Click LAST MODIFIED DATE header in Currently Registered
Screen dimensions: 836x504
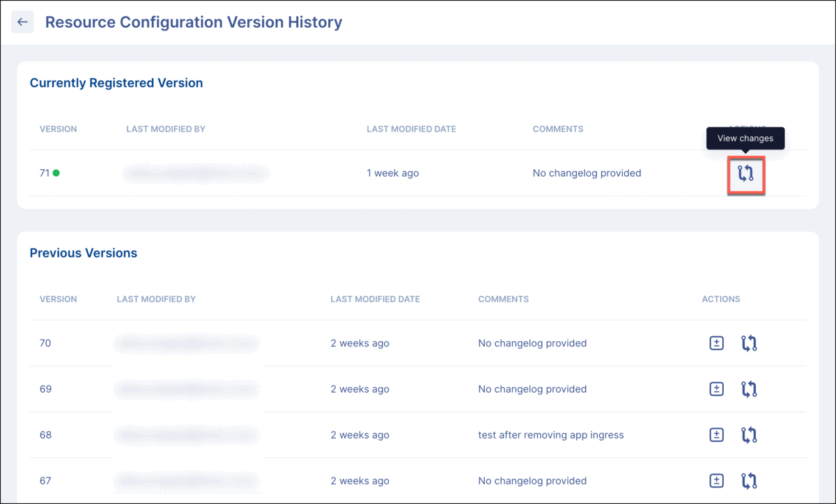point(411,129)
